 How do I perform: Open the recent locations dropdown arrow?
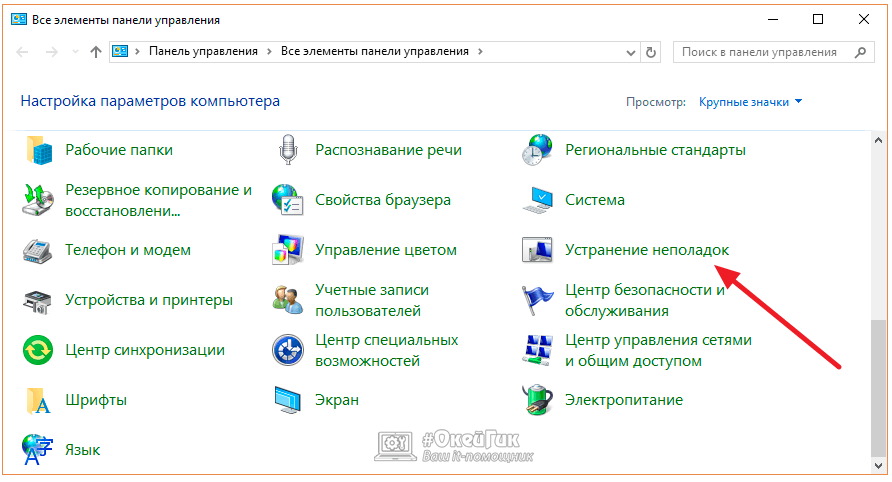[75, 52]
